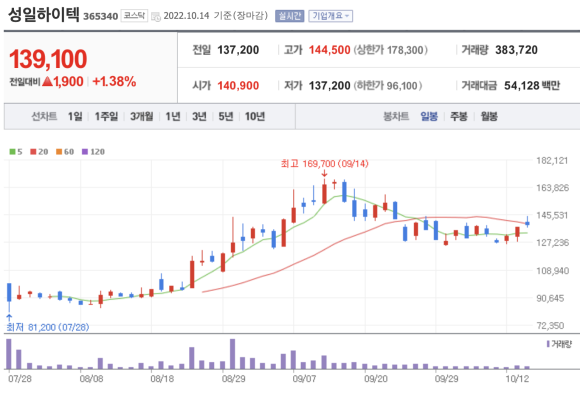This screenshot has width=580, height=393.
Task: Click the tallest volume bar near 08/29
Action: click(232, 354)
